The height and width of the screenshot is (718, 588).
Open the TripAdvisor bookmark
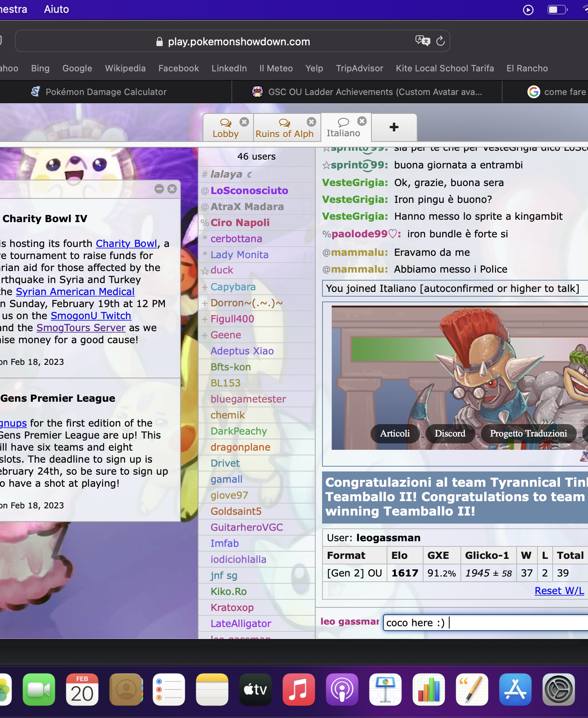[x=359, y=68]
